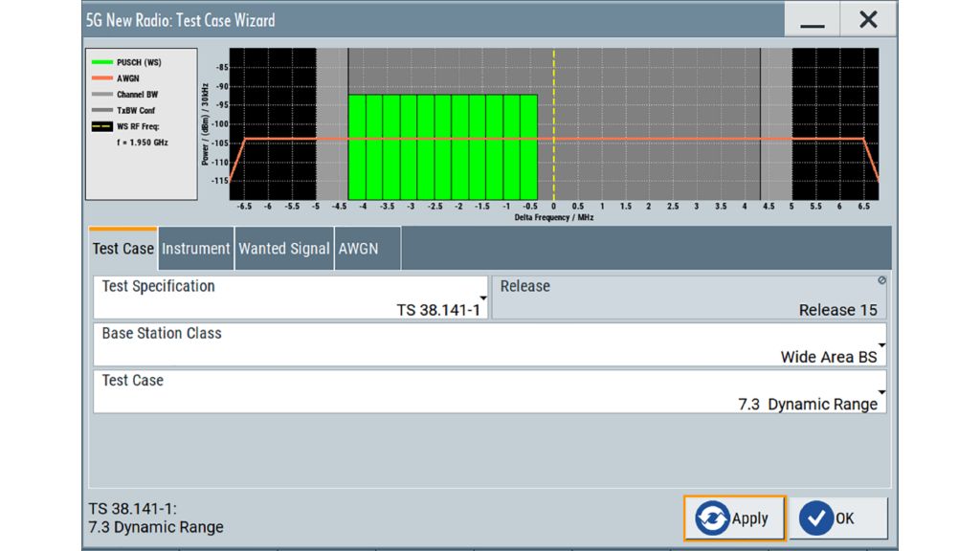This screenshot has width=980, height=551.
Task: Minimize the Test Case Wizard dialog
Action: click(x=812, y=21)
